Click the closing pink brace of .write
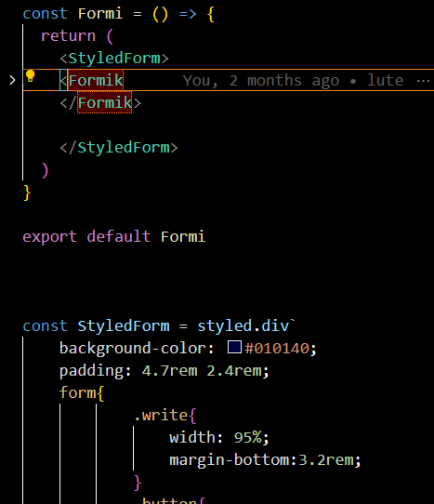This screenshot has height=504, width=434. tap(138, 483)
